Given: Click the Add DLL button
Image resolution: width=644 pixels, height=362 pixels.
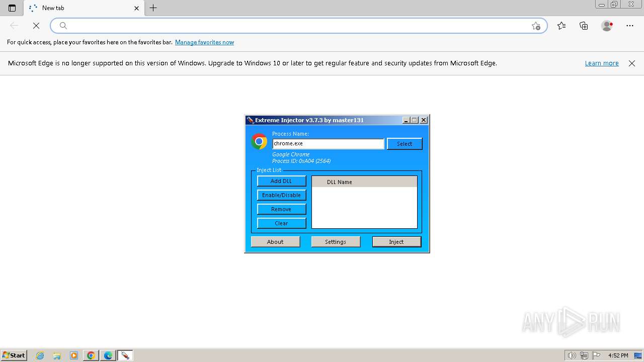Looking at the screenshot, I should (x=281, y=181).
